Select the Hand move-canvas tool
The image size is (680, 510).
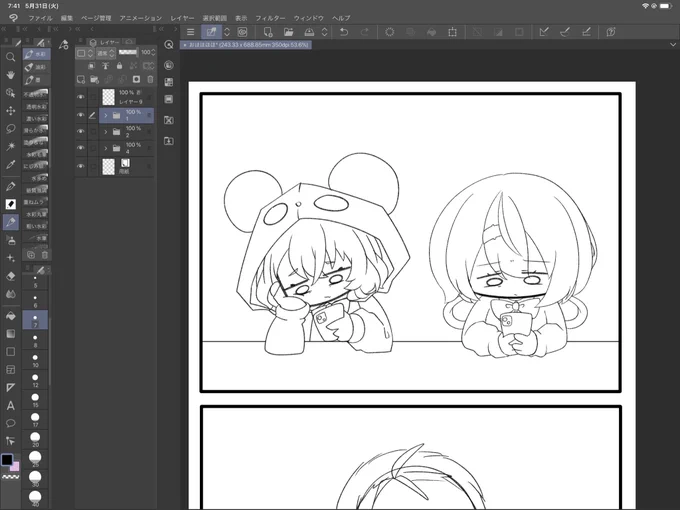coord(10,75)
